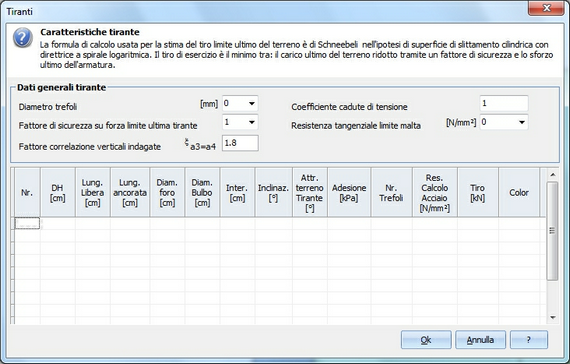Click the Diam. Bulbo column header
Screen dimensions: 570x364
202,192
